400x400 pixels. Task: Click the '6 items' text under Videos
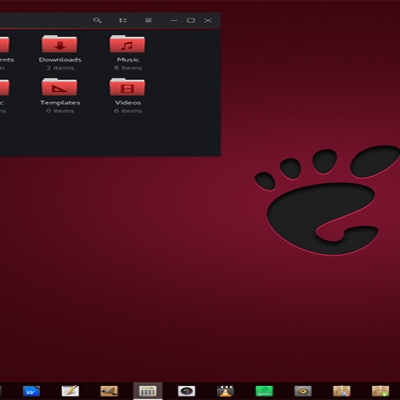coord(128,111)
